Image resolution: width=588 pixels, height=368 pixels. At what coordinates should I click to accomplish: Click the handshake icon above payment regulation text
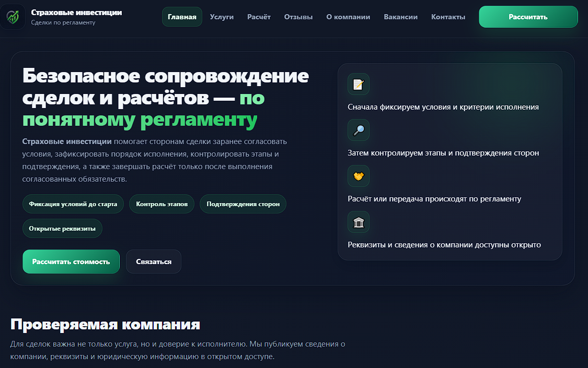point(358,176)
